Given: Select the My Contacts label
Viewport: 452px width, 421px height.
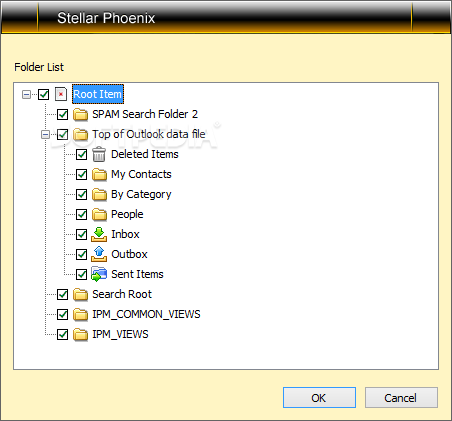Looking at the screenshot, I should tap(141, 174).
